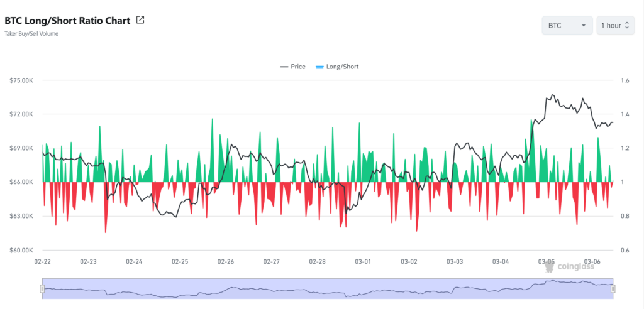Open the BTC coin selector dropdown

pyautogui.click(x=567, y=26)
